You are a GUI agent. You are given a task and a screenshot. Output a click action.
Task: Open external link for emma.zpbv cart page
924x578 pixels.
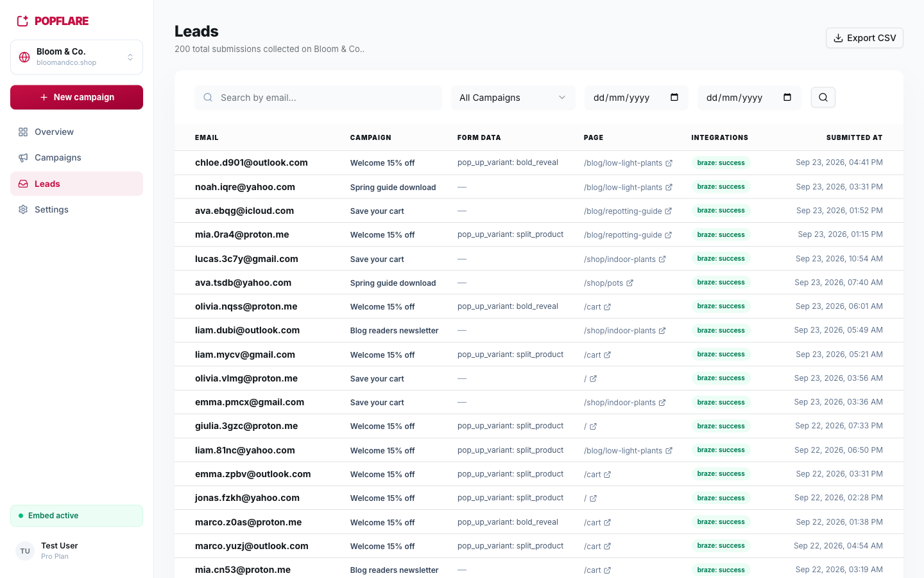point(607,475)
